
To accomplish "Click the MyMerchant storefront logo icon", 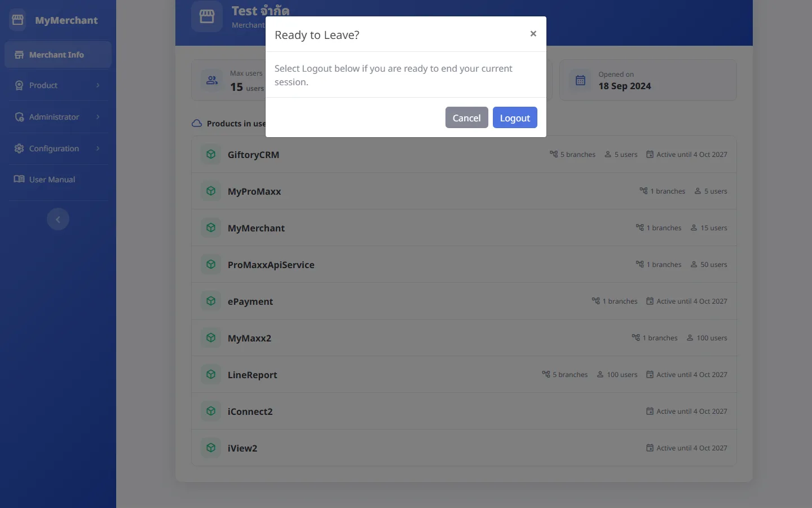I will (17, 20).
